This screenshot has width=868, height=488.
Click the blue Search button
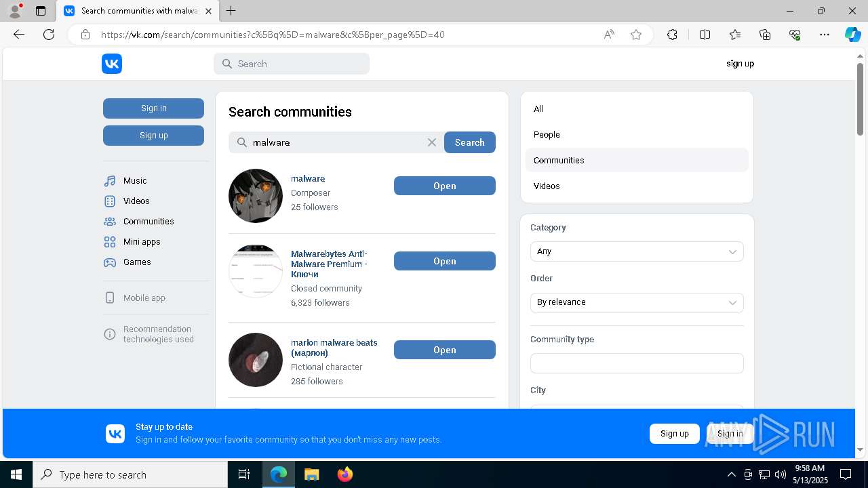tap(470, 142)
